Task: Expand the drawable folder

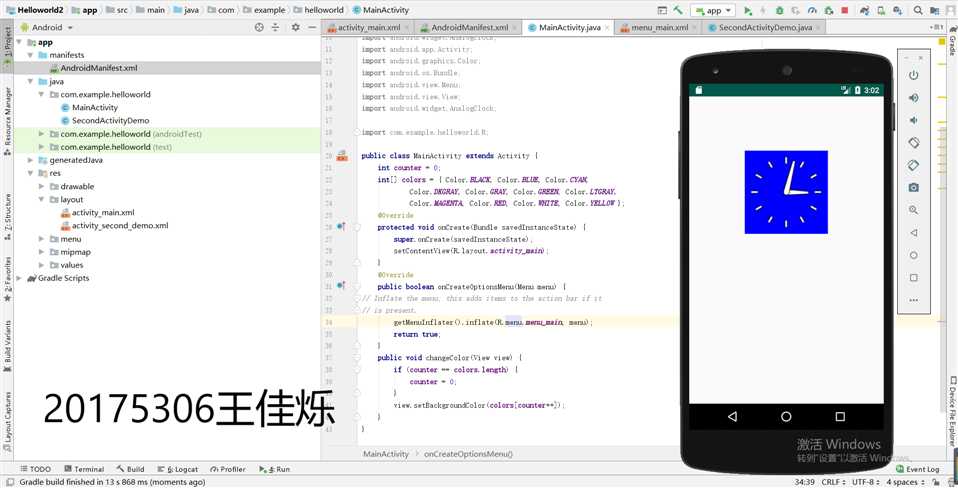Action: click(42, 186)
